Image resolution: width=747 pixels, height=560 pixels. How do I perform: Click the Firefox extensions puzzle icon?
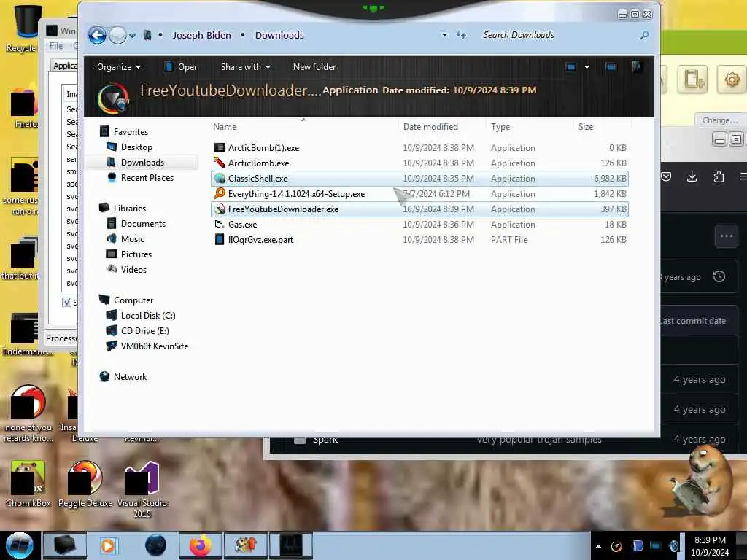coord(719,176)
